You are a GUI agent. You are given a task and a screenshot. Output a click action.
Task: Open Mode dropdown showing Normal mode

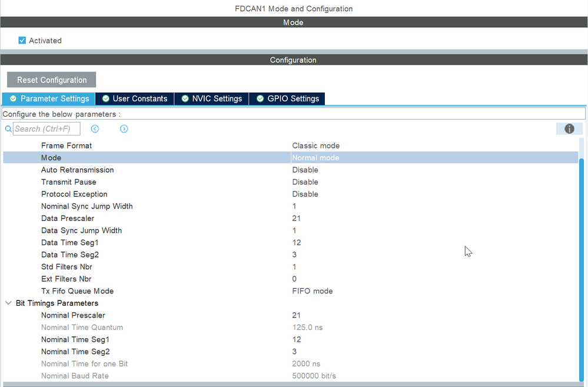(434, 158)
